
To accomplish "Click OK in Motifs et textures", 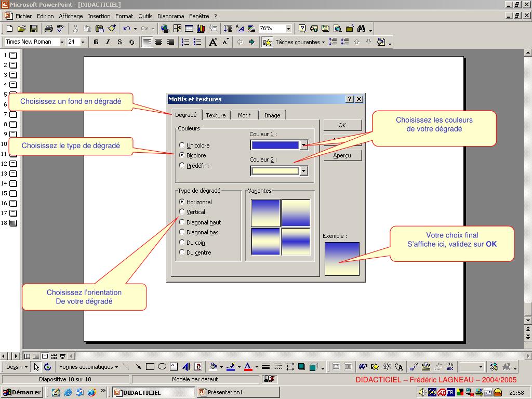I will pos(342,125).
